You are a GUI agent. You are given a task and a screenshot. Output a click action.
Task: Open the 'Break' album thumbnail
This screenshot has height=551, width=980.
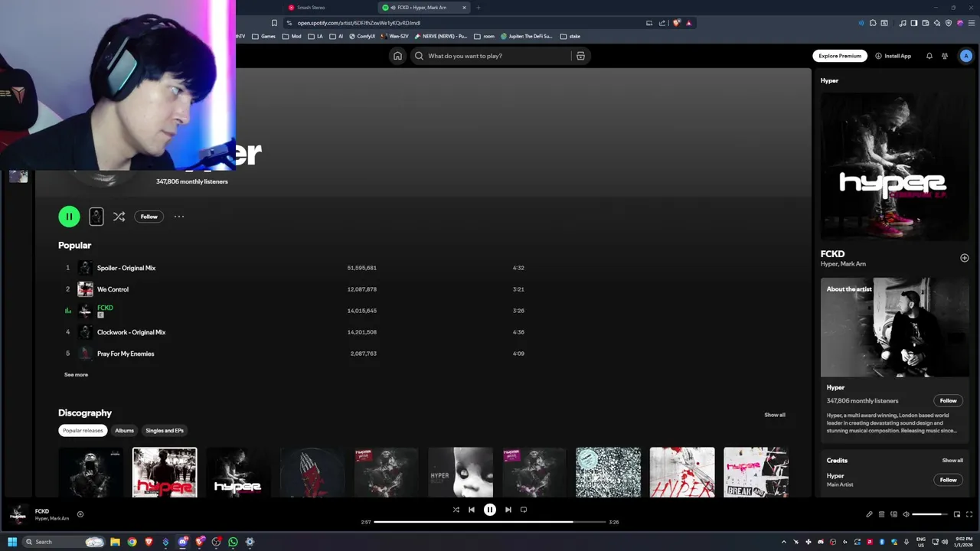click(756, 472)
